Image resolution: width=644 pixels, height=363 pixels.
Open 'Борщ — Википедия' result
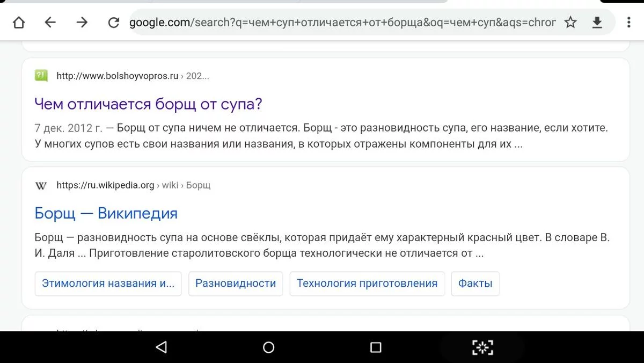click(106, 213)
